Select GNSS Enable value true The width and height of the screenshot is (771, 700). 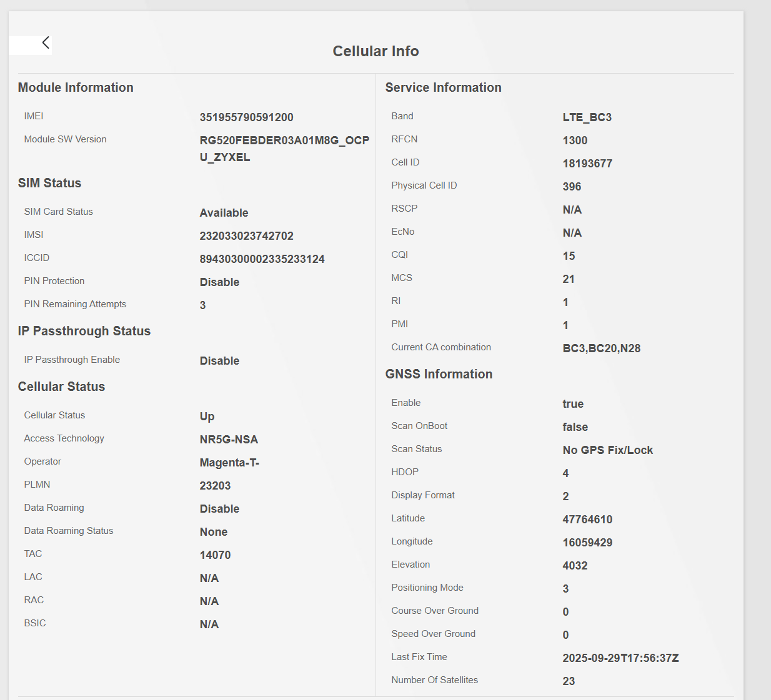coord(573,404)
